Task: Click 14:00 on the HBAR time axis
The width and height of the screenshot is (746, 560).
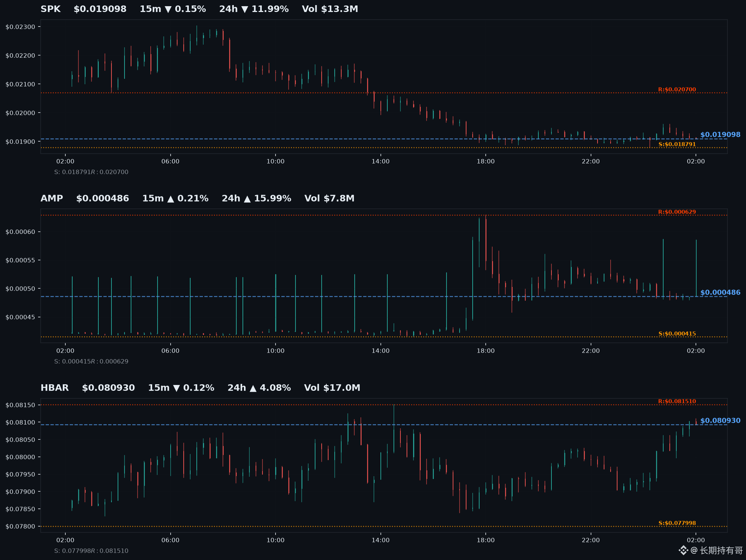Action: click(380, 540)
